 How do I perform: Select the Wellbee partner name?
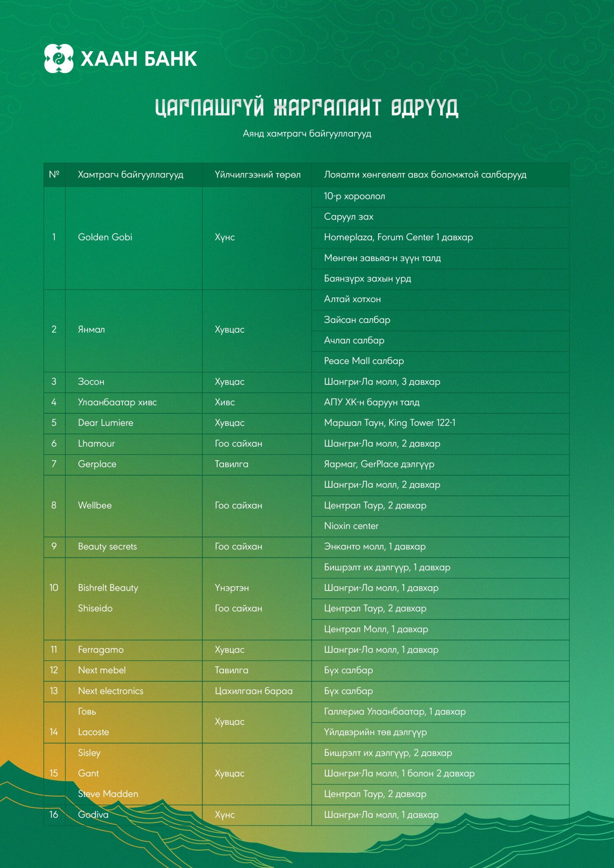95,506
